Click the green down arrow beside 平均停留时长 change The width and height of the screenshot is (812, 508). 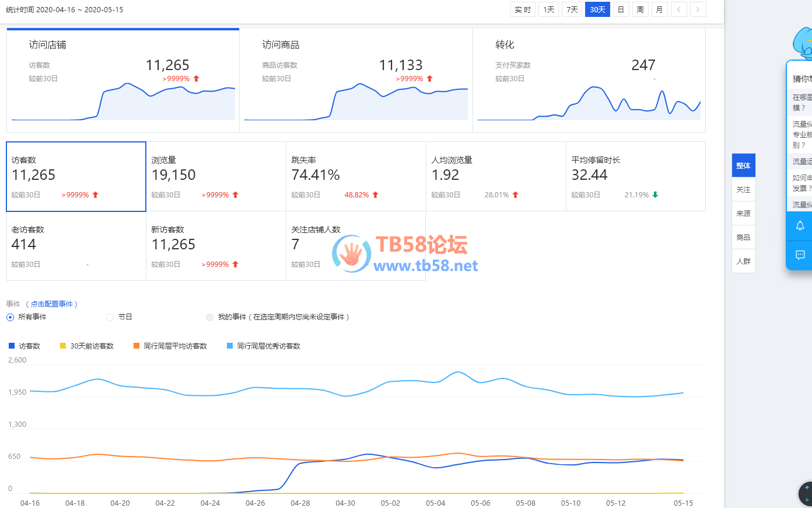click(655, 195)
